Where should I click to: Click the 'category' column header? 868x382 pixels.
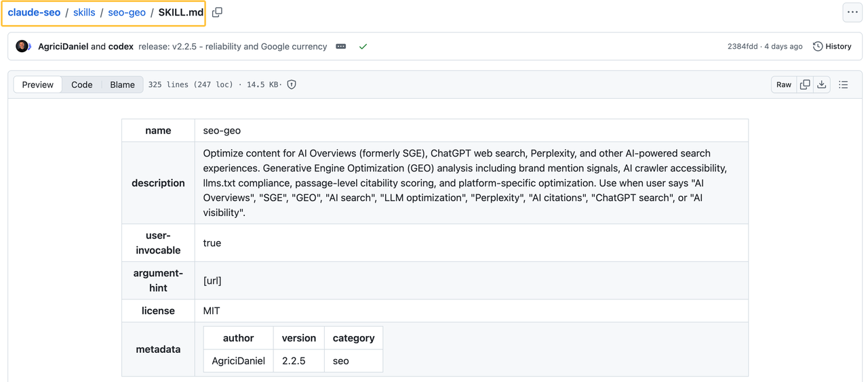(353, 338)
